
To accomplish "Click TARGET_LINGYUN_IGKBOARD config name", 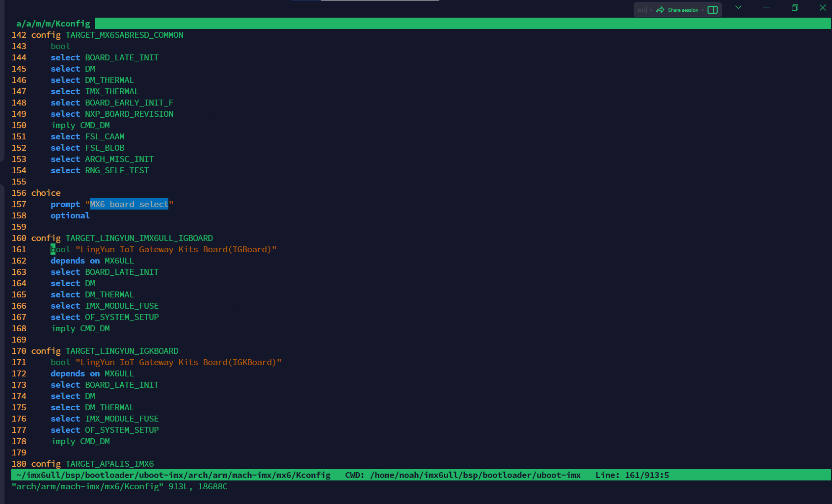I will (x=122, y=351).
